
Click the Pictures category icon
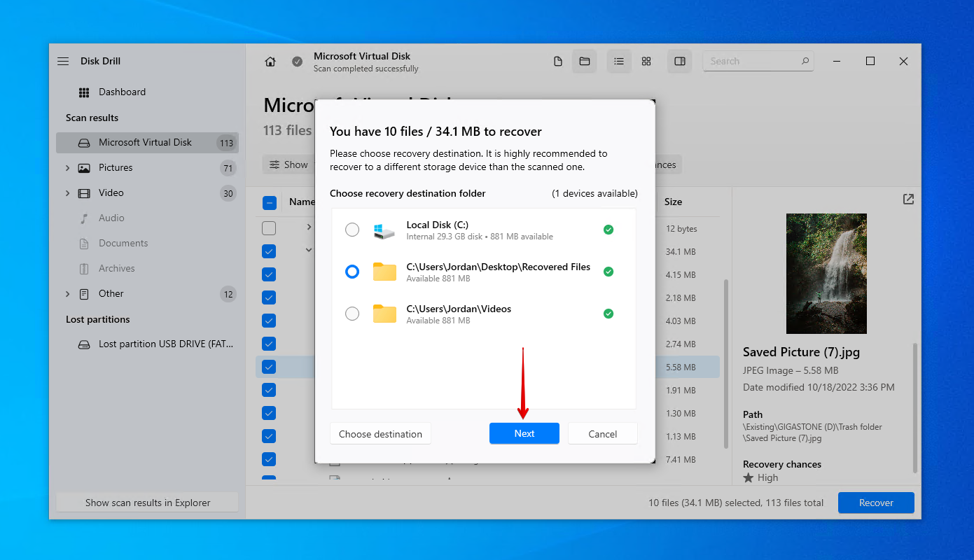click(84, 168)
